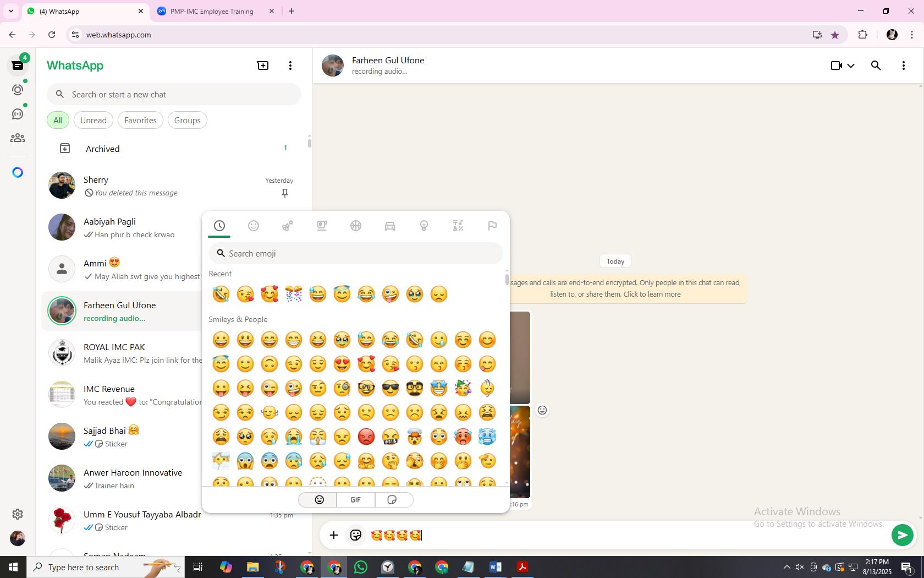Open WhatsApp Settings gear icon
Viewport: 924px width, 578px height.
[18, 514]
